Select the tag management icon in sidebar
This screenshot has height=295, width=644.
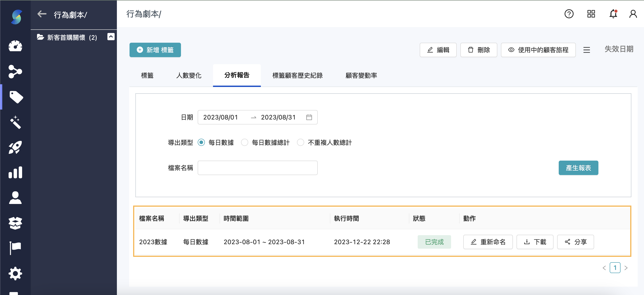coord(15,97)
